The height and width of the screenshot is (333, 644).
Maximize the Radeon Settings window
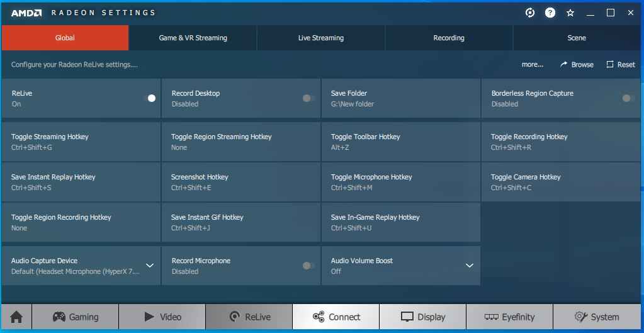(x=611, y=13)
